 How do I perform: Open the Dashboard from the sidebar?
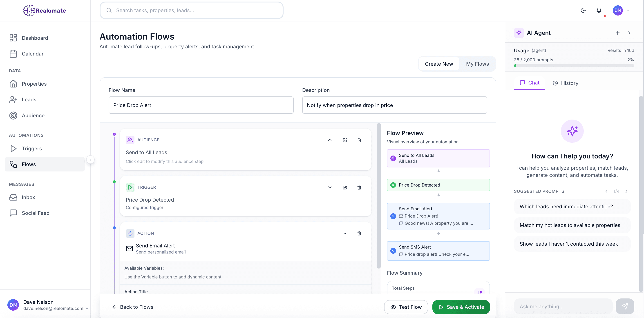pos(35,38)
